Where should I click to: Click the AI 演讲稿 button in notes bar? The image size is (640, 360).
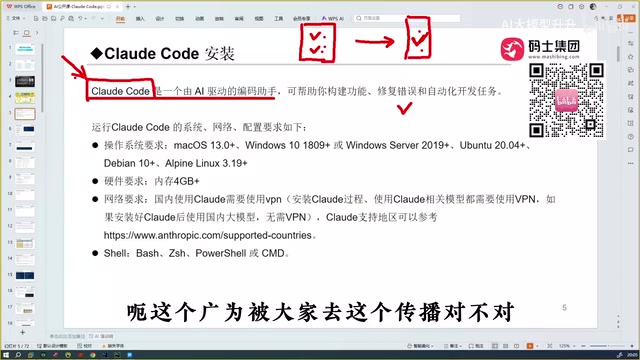coord(100,336)
